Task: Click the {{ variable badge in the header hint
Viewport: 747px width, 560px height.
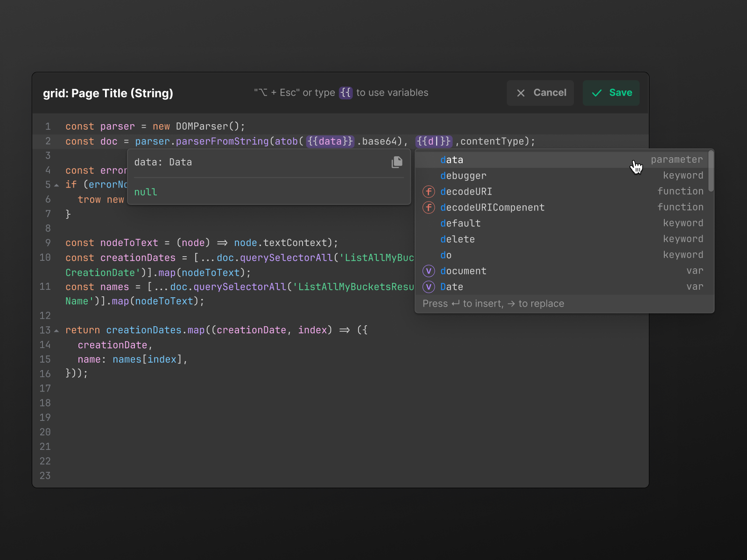Action: point(345,93)
